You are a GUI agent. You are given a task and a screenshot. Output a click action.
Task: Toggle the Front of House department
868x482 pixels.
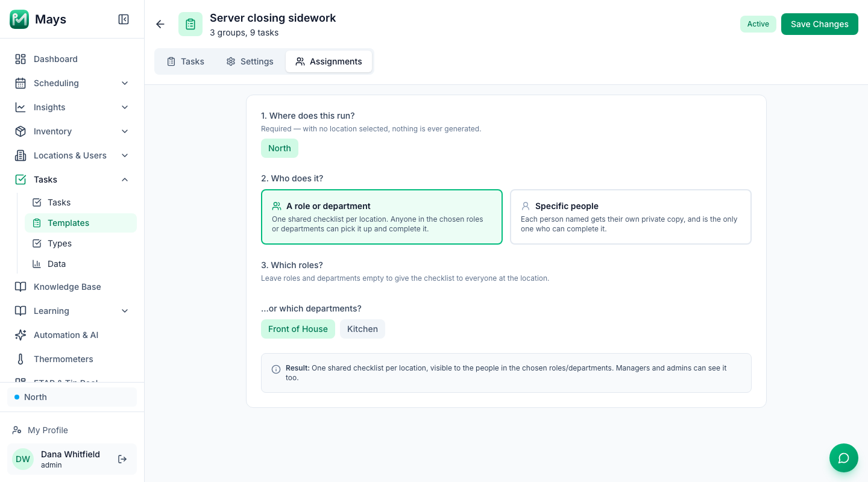(x=298, y=329)
